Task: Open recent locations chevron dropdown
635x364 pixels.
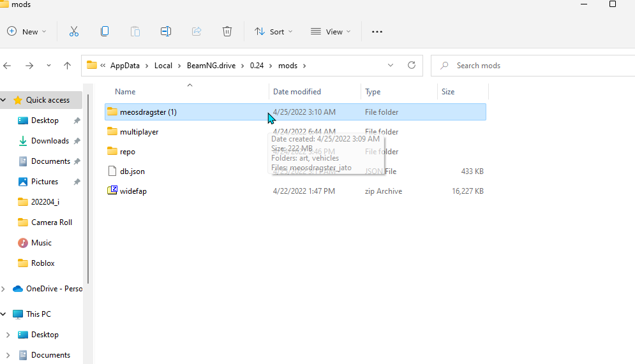Action: pyautogui.click(x=49, y=66)
